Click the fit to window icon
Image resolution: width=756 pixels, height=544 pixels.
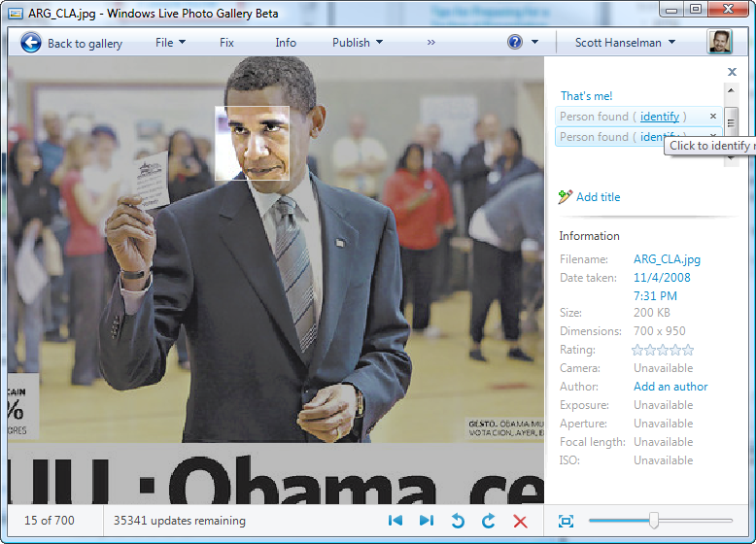(567, 522)
